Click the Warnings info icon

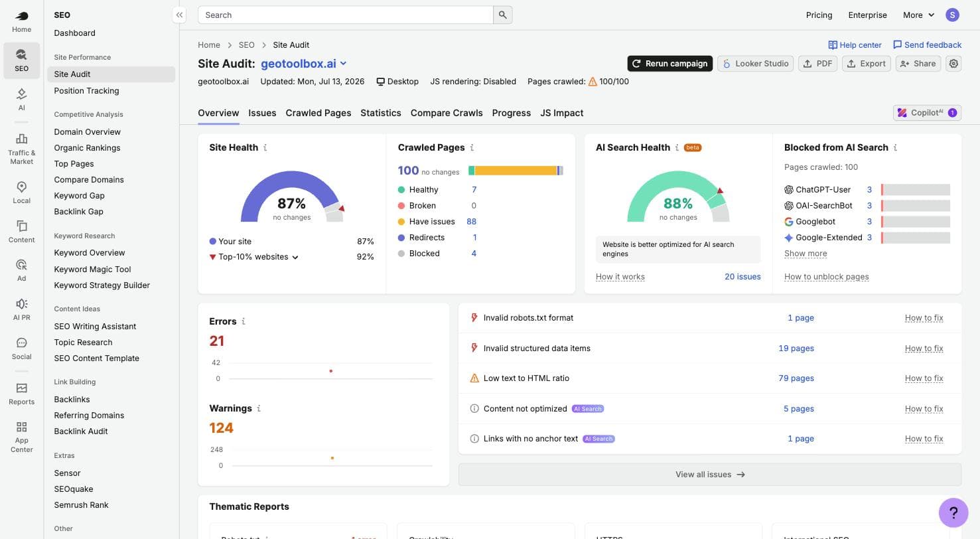pos(259,408)
